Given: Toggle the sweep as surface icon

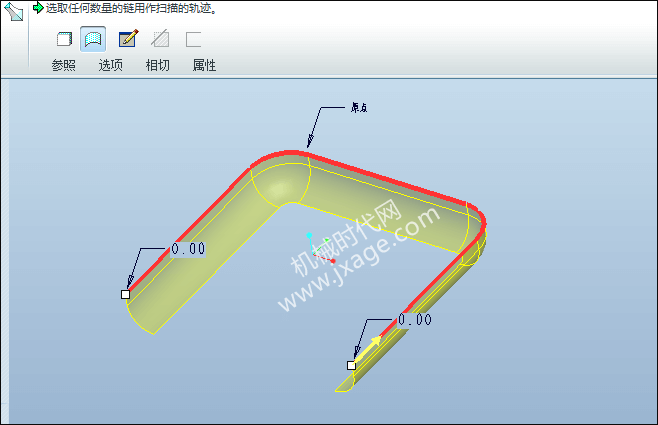Looking at the screenshot, I should 93,39.
